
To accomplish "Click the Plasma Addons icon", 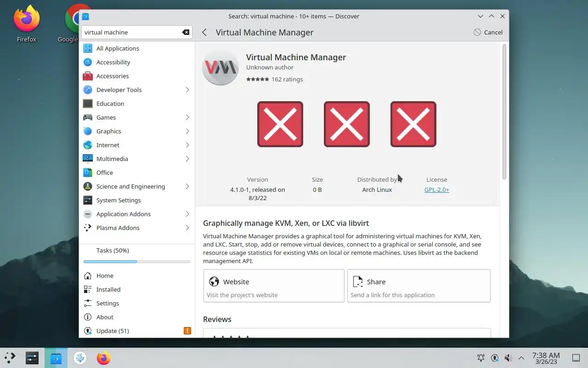I will pos(88,228).
